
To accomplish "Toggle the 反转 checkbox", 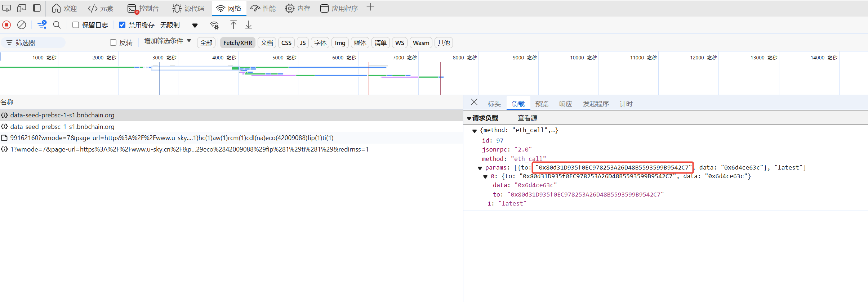I will click(113, 42).
